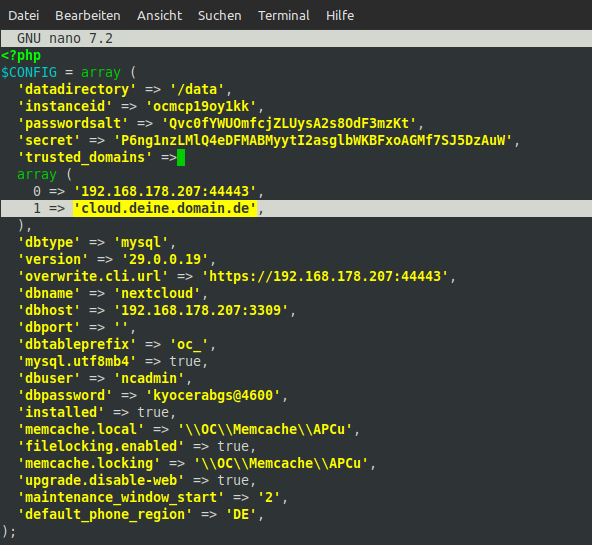Open the Hilfe menu
The height and width of the screenshot is (545, 592).
point(340,15)
